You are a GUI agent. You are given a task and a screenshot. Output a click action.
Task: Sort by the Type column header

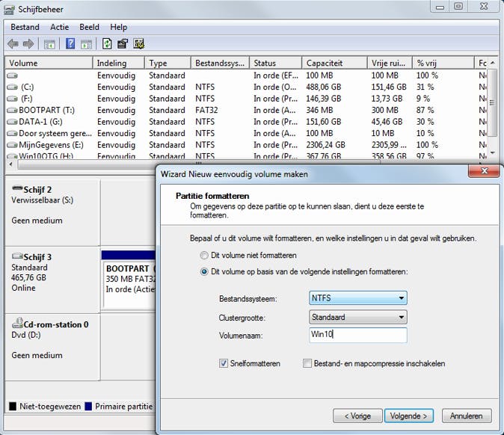(168, 63)
